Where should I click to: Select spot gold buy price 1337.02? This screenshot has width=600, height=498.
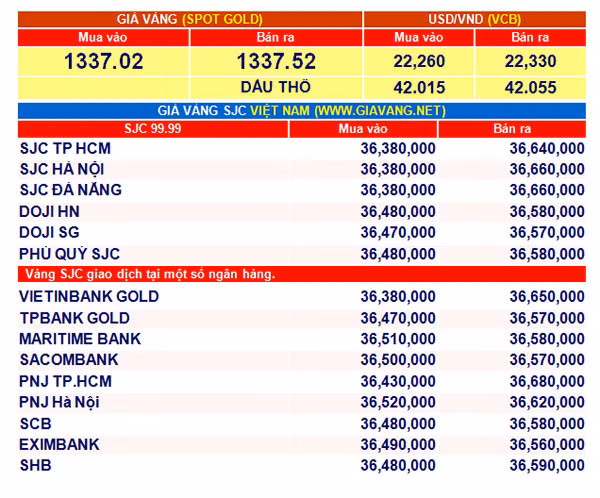click(104, 61)
